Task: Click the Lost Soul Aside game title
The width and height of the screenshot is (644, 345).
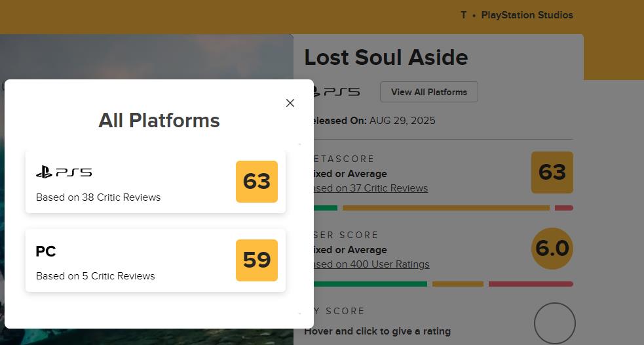Action: (x=386, y=58)
